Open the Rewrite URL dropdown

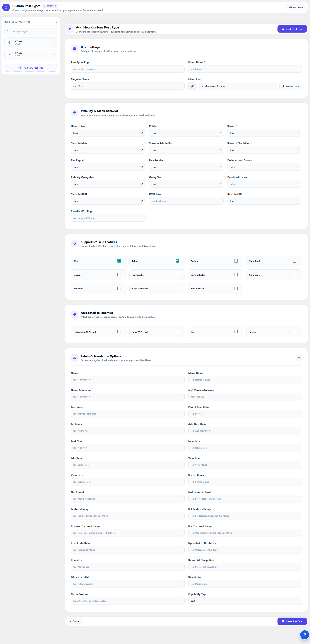264,201
